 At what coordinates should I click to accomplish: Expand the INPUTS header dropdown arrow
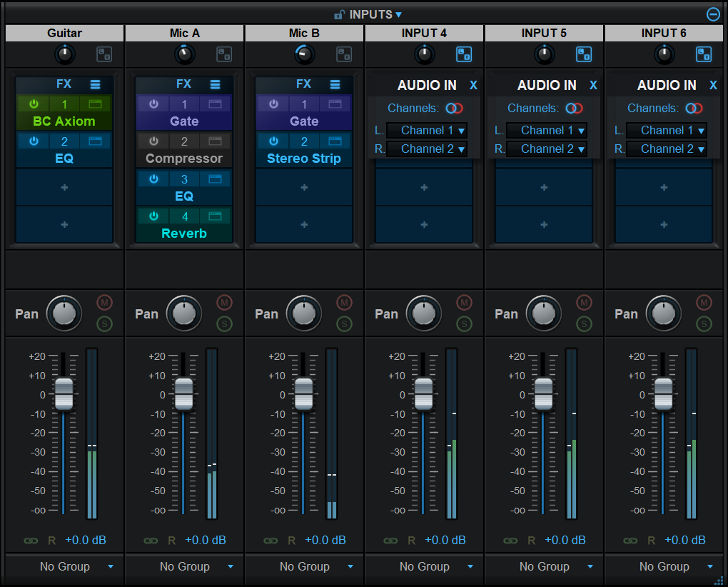click(x=399, y=14)
